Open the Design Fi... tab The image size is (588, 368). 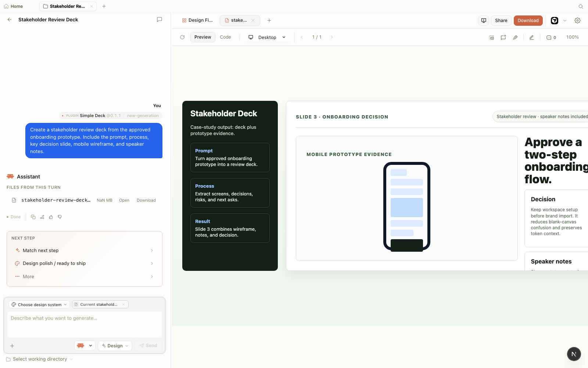point(198,21)
